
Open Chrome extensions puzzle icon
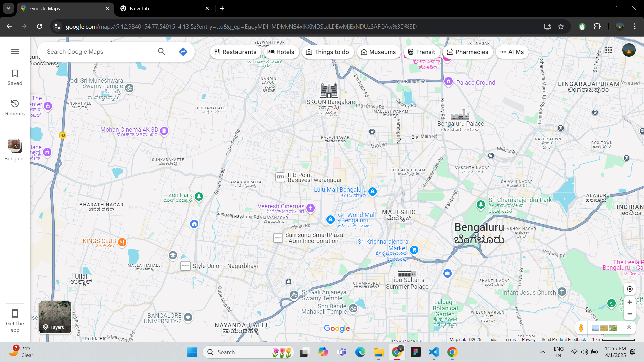[x=597, y=26]
